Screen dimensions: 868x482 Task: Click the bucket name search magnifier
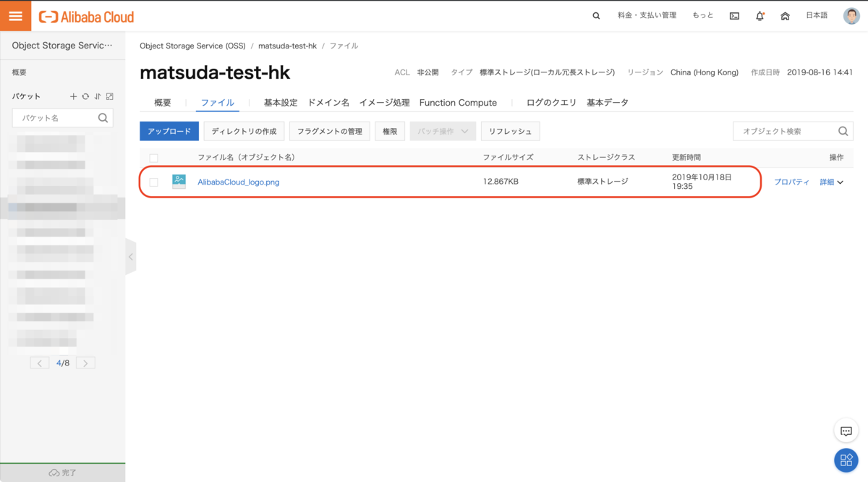[103, 118]
